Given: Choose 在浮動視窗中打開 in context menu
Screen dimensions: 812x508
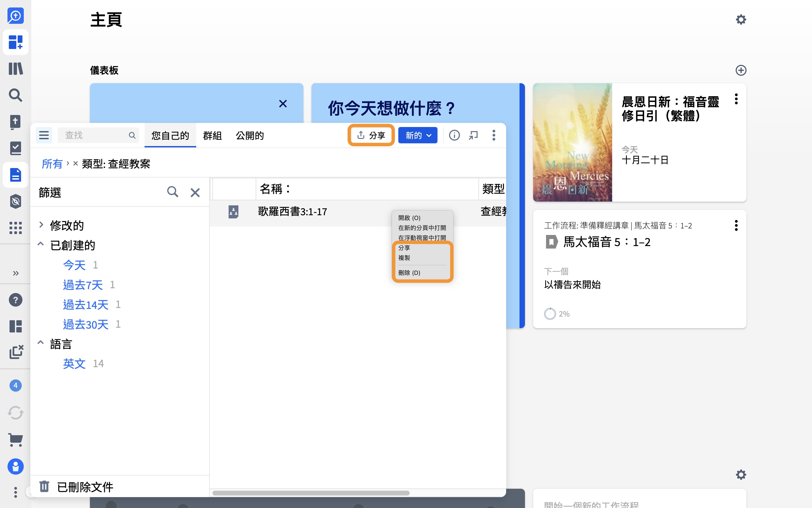Looking at the screenshot, I should point(422,238).
